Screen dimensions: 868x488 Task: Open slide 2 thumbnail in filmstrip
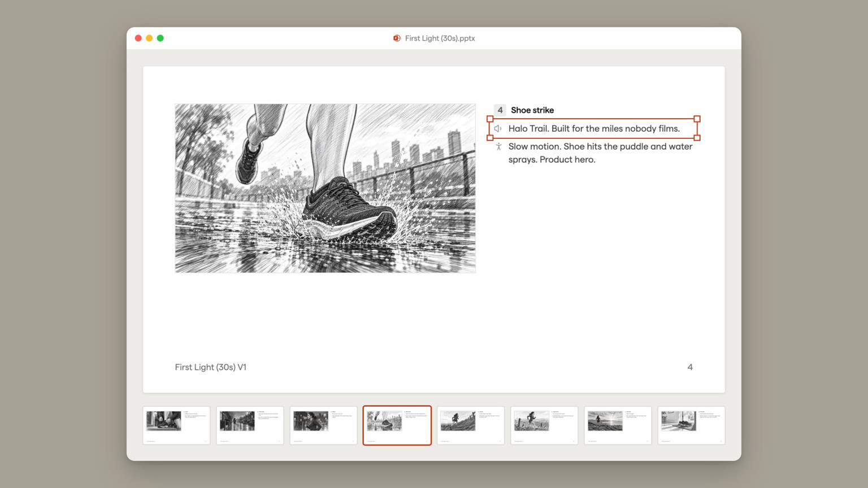coord(250,425)
